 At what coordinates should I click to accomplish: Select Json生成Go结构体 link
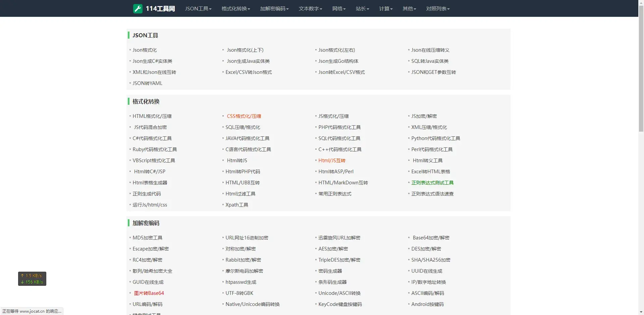[338, 61]
